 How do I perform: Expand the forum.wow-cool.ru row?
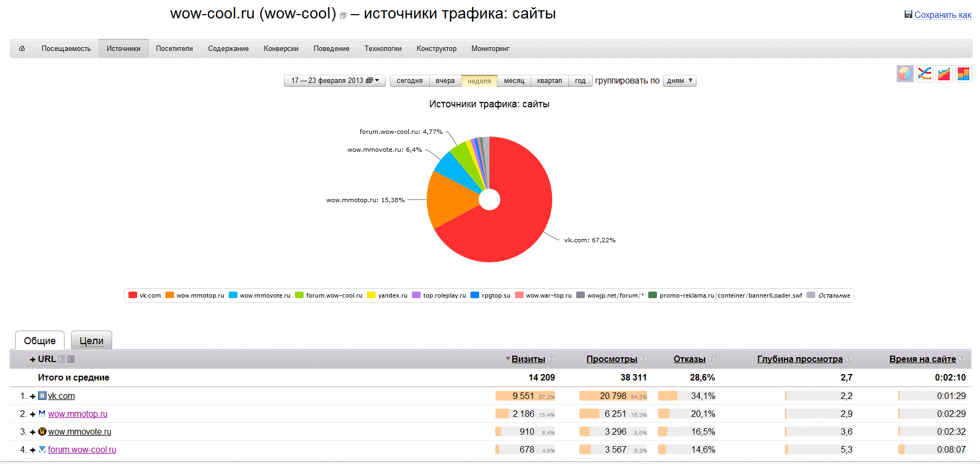click(x=33, y=450)
